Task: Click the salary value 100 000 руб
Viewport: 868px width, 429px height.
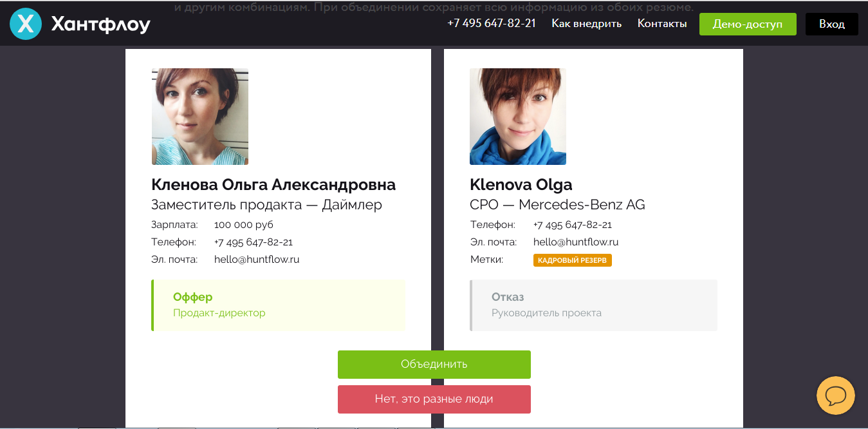Action: coord(244,225)
